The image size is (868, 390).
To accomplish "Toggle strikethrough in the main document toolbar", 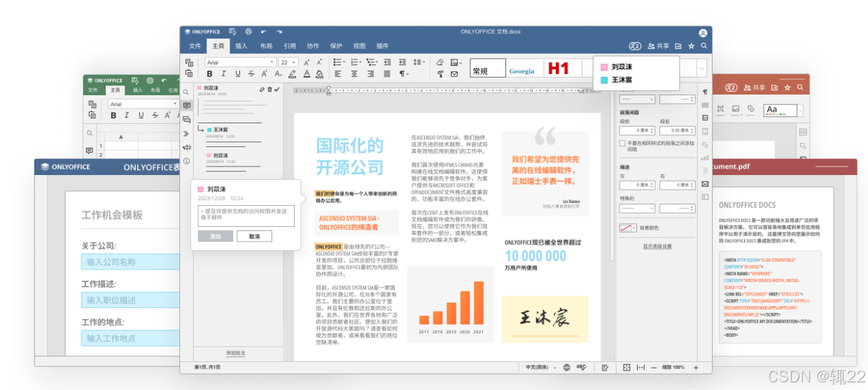I will [x=251, y=74].
